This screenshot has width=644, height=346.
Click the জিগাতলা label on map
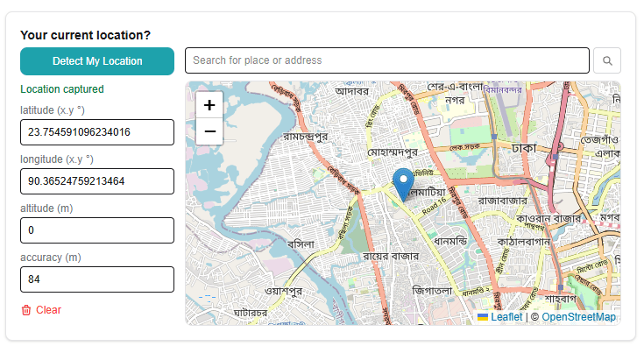pyautogui.click(x=432, y=291)
